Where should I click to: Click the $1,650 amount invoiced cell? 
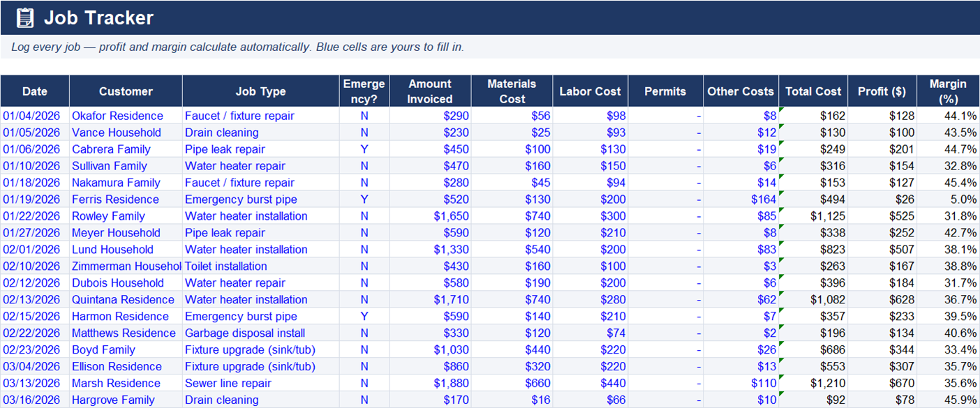click(x=430, y=216)
